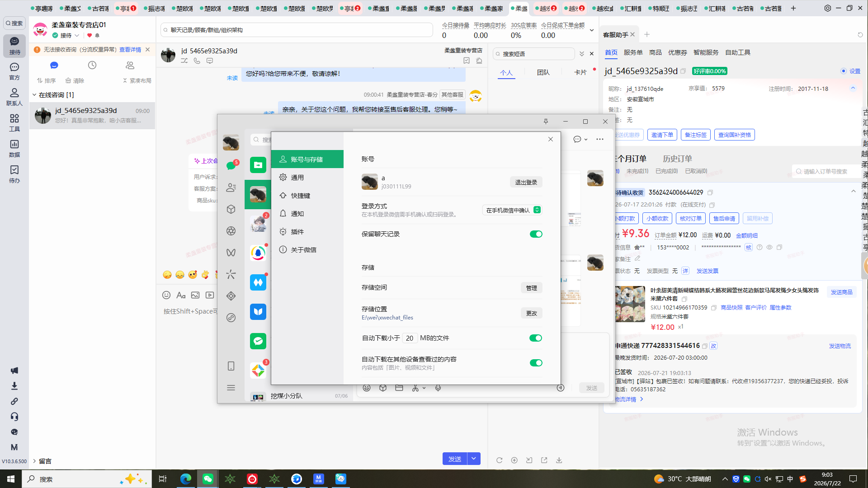Click 管理 storage space button
Screen dimensions: 868x488
[532, 288]
